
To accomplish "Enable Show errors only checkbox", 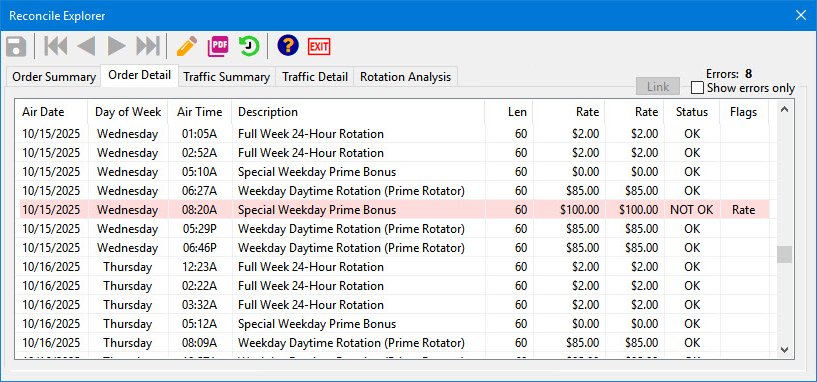I will (x=697, y=88).
